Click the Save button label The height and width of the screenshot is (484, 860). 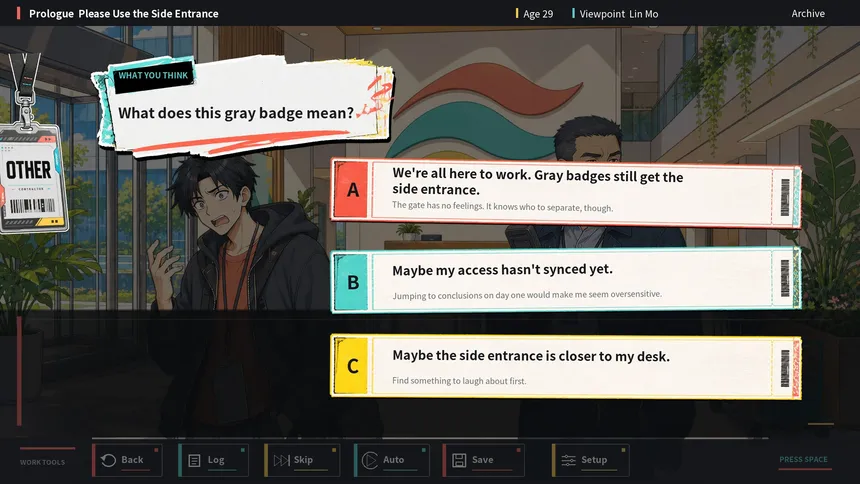click(482, 460)
